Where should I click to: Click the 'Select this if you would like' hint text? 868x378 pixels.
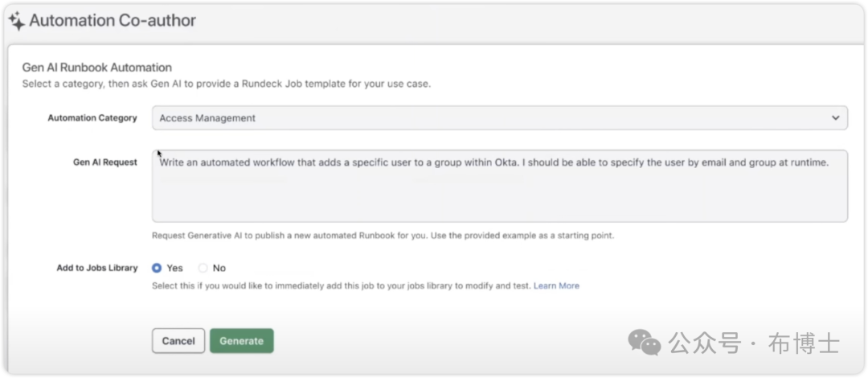tap(342, 286)
